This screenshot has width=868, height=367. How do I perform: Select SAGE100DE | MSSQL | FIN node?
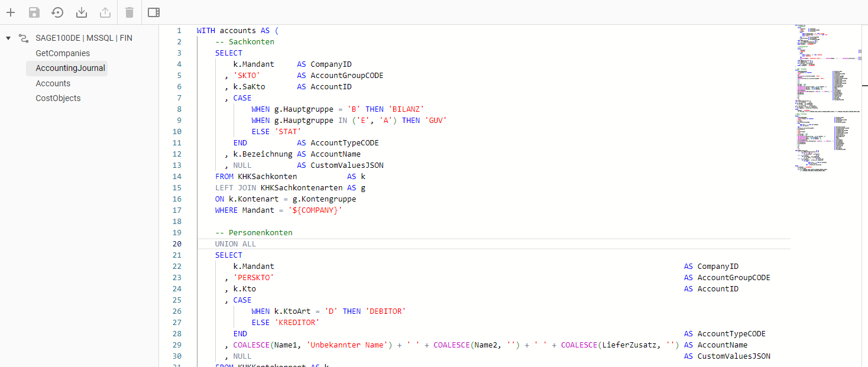[x=84, y=38]
